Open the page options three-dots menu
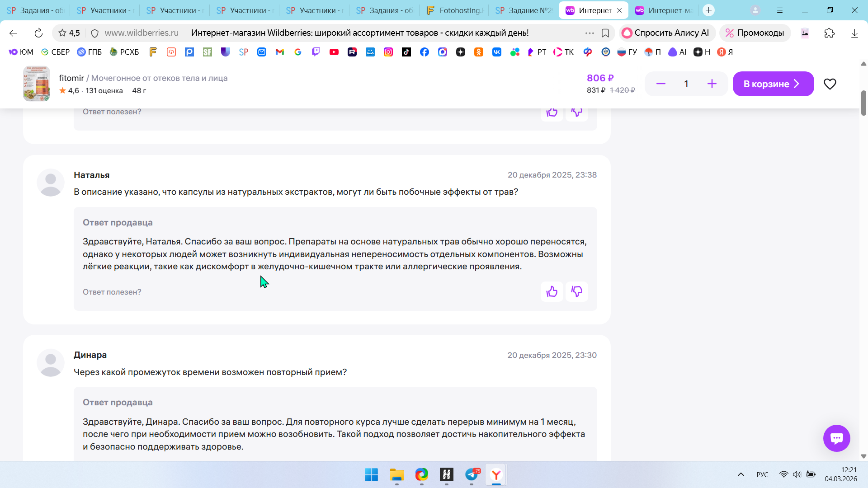 click(590, 33)
